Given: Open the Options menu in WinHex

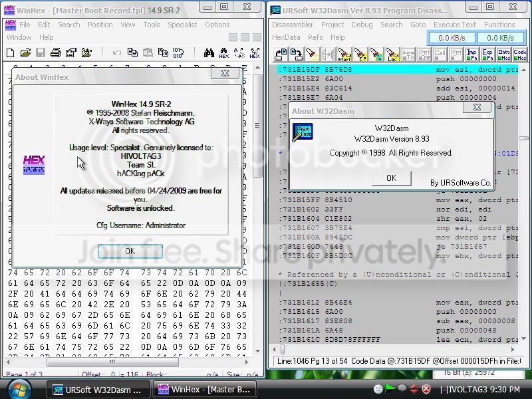Looking at the screenshot, I should 217,25.
